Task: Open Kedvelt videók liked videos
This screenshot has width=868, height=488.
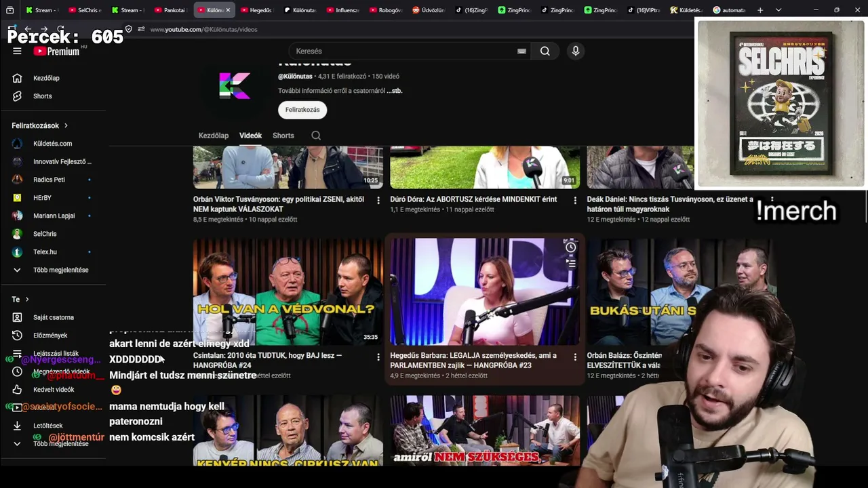Action: pos(54,390)
